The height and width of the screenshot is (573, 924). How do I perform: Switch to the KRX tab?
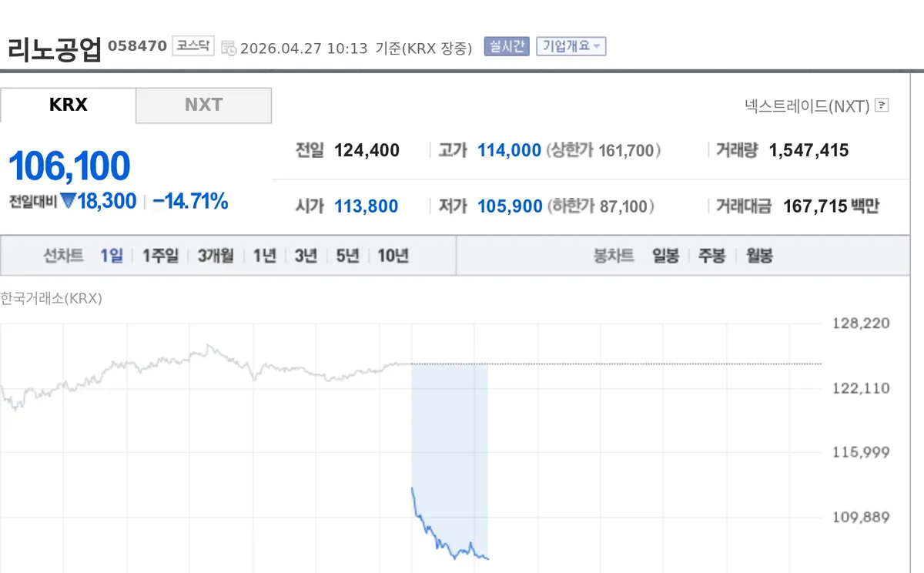tap(68, 105)
